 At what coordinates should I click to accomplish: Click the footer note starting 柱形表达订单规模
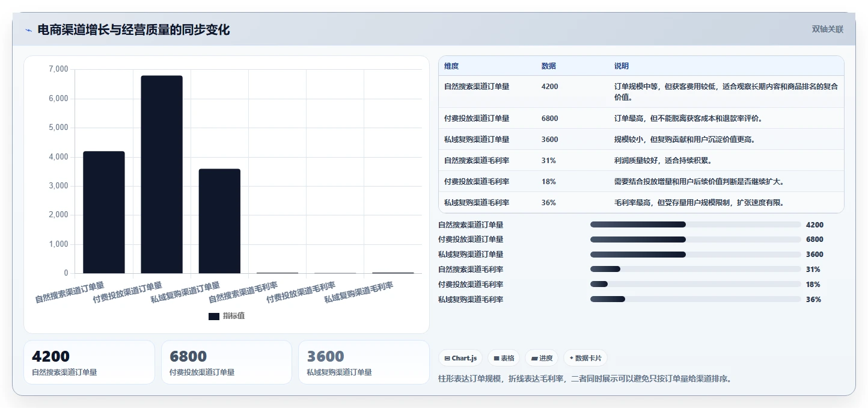585,379
